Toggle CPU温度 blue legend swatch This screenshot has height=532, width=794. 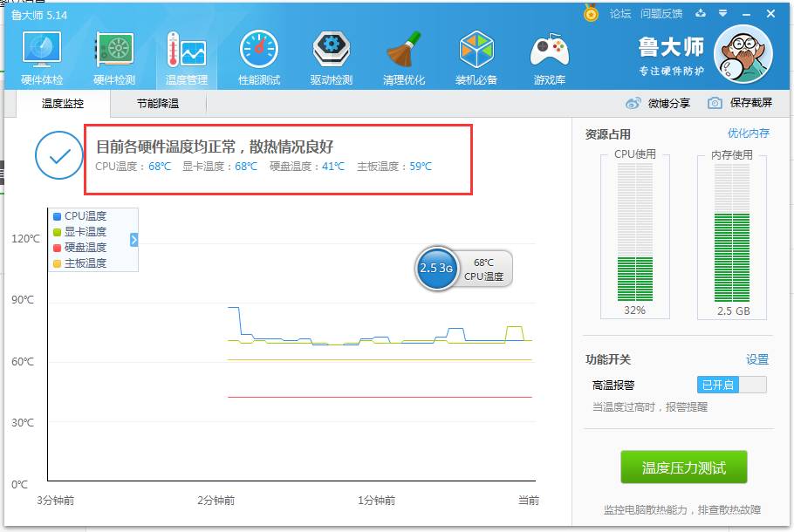tap(58, 216)
